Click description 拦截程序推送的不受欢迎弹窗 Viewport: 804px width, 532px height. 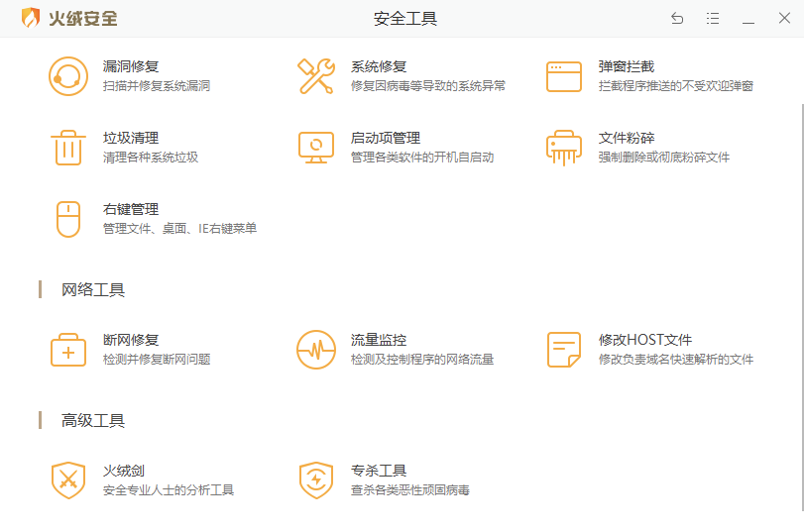[676, 85]
